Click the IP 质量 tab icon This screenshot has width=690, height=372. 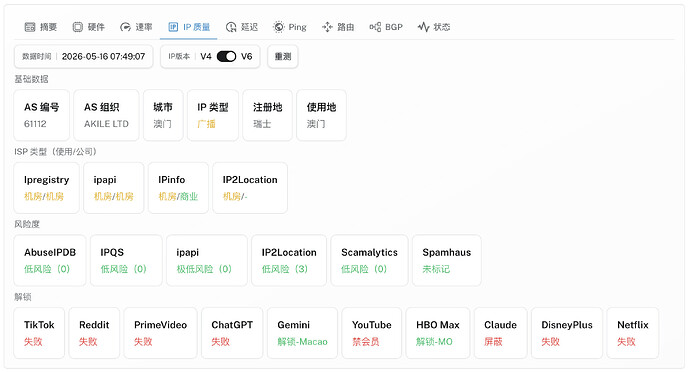pyautogui.click(x=173, y=27)
